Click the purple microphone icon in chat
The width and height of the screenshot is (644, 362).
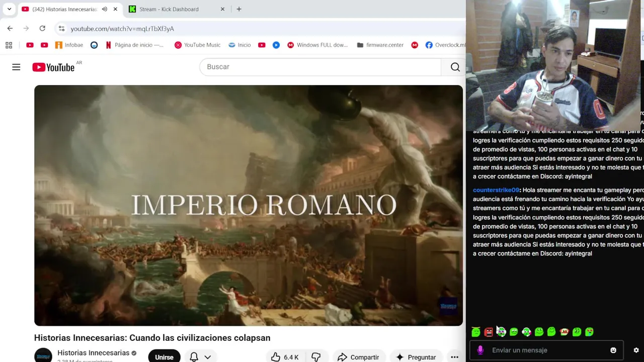[x=480, y=350]
